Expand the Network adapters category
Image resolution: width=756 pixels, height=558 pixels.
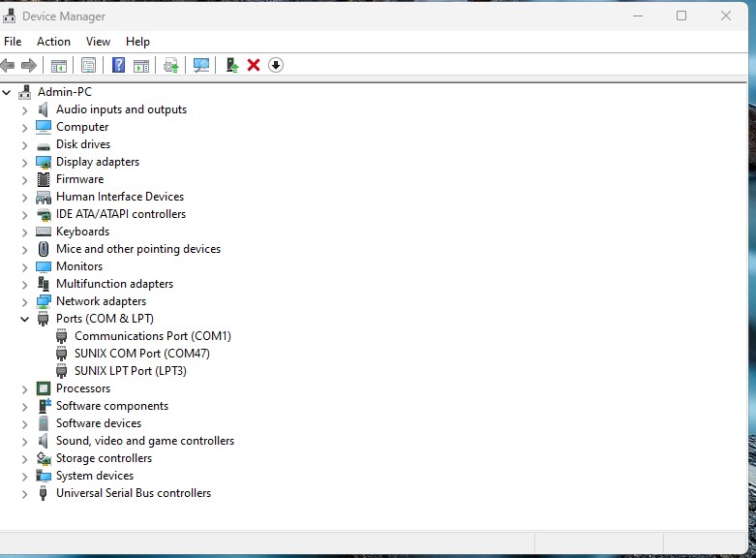pyautogui.click(x=25, y=301)
